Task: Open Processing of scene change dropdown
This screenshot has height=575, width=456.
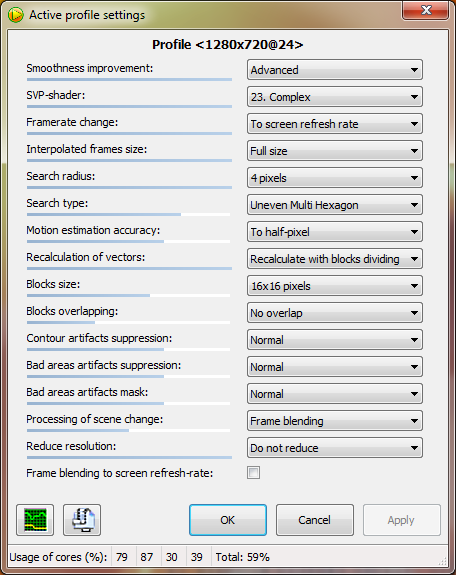Action: coord(335,421)
